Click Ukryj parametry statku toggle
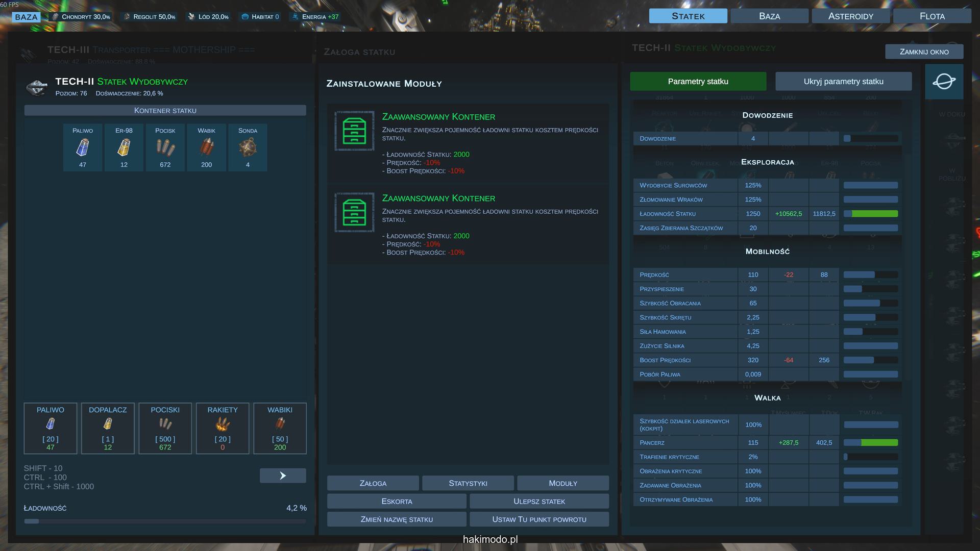 843,82
